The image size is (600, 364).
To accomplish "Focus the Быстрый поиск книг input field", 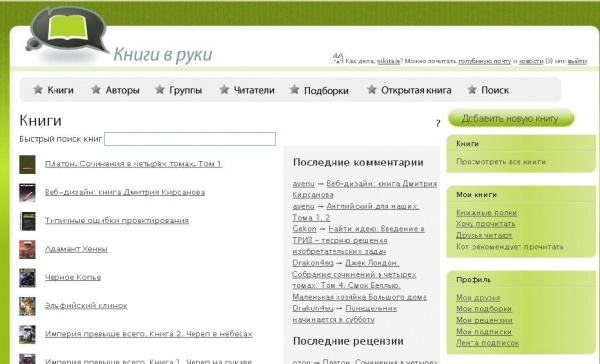I will point(190,139).
